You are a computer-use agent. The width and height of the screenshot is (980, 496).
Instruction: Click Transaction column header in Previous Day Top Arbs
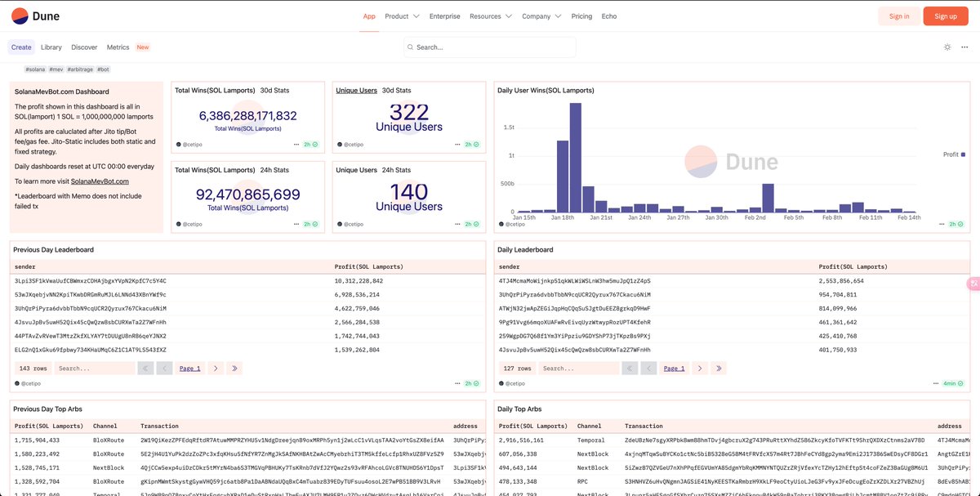pos(160,426)
